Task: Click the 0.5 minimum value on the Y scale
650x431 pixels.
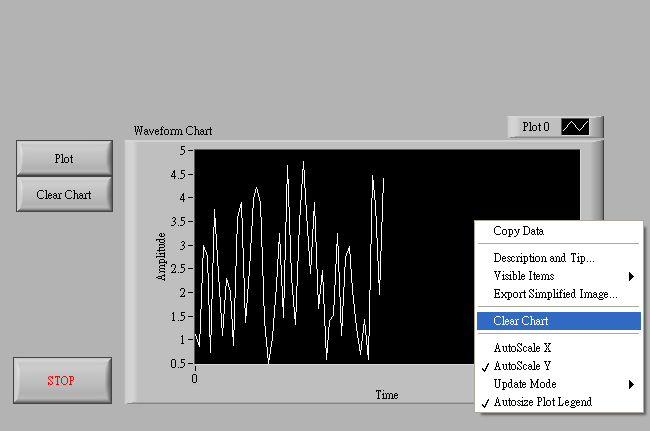Action: pos(178,364)
